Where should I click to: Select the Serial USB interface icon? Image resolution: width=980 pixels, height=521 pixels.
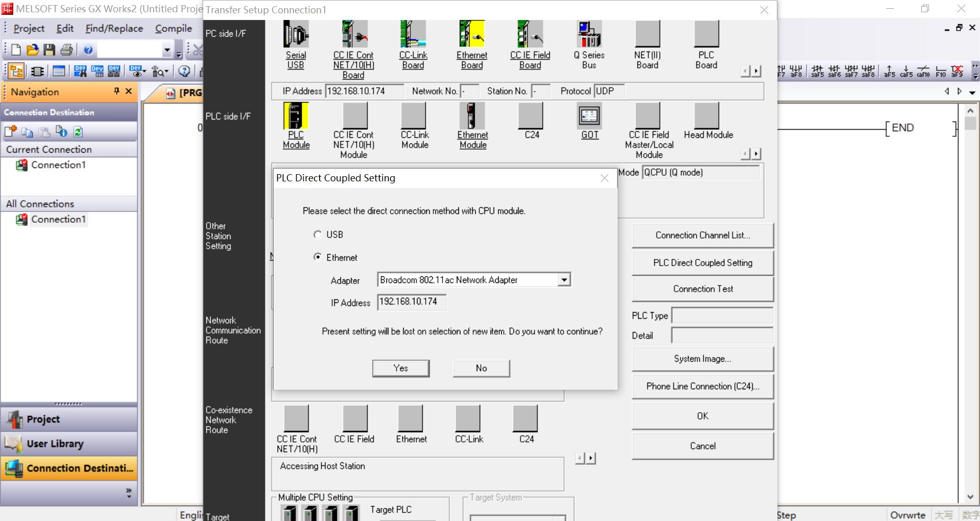pyautogui.click(x=296, y=35)
